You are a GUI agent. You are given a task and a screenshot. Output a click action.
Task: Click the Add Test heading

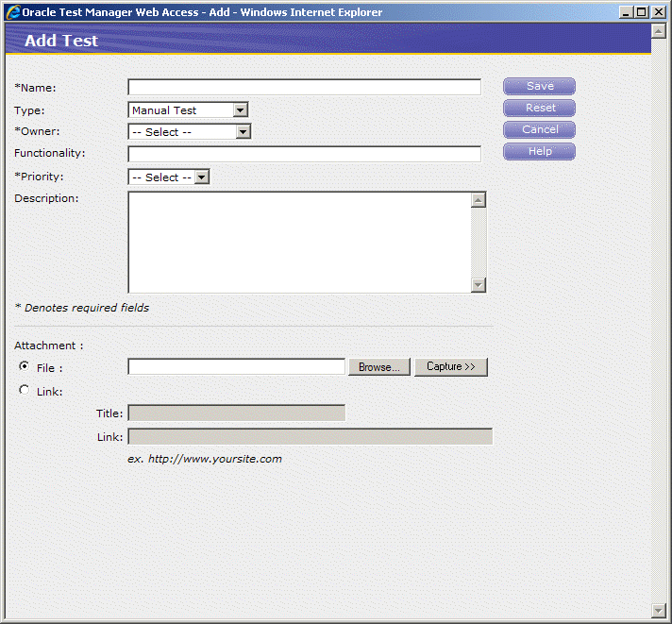[61, 41]
